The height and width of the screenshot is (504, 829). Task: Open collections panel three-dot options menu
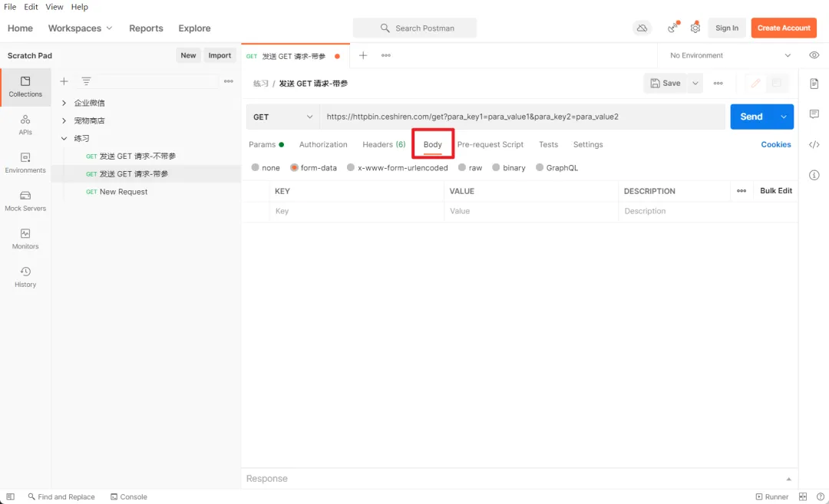(x=229, y=81)
